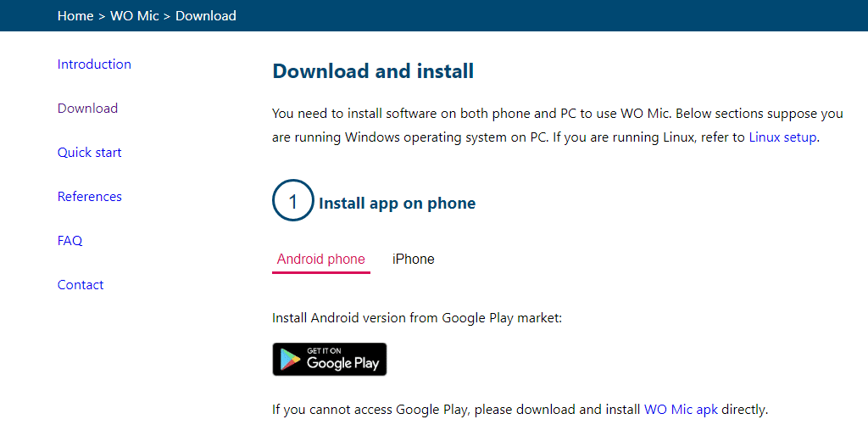Navigate to References in the sidebar
868x436 pixels.
pyautogui.click(x=89, y=197)
